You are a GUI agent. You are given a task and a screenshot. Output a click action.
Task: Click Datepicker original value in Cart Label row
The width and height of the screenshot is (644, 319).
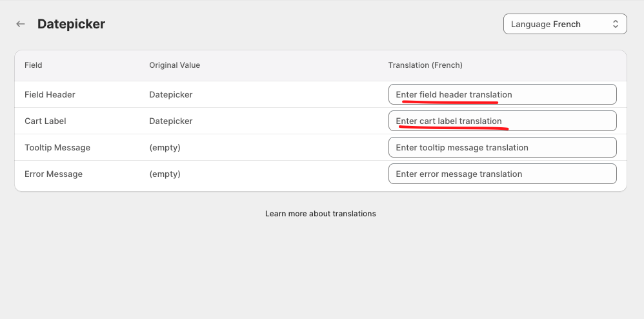[170, 121]
